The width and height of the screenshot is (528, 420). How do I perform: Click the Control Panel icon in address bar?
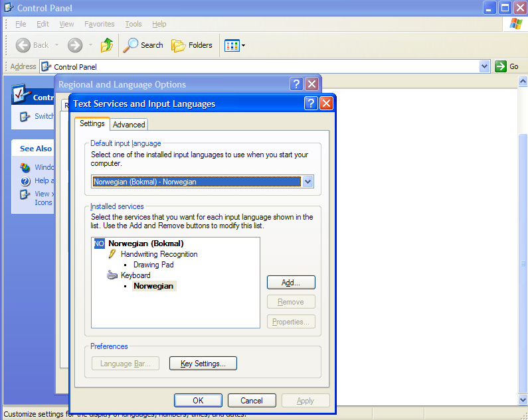coord(46,66)
